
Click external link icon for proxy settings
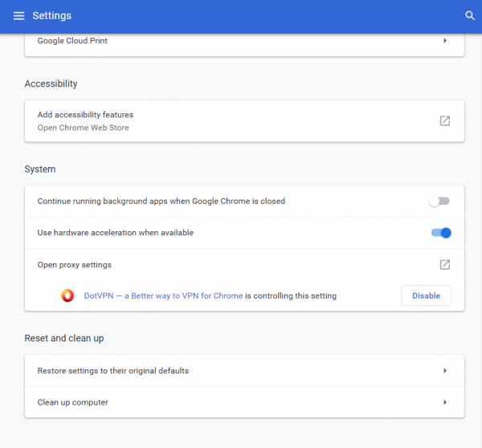pyautogui.click(x=444, y=264)
